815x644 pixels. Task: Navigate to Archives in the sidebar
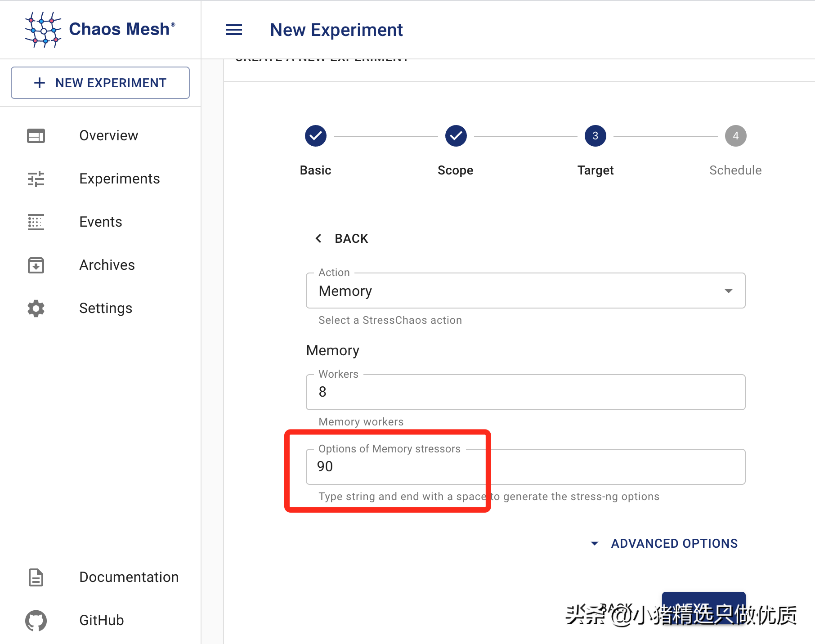(100, 265)
